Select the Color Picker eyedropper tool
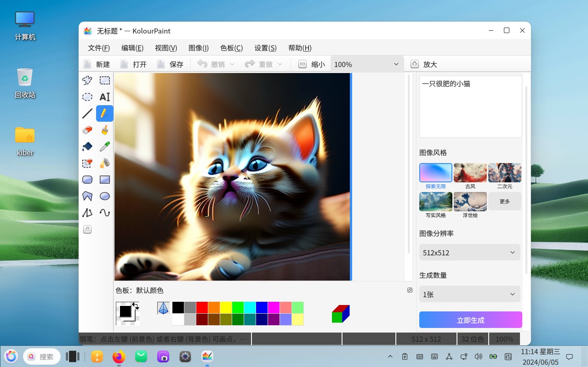The width and height of the screenshot is (588, 367). [x=105, y=147]
